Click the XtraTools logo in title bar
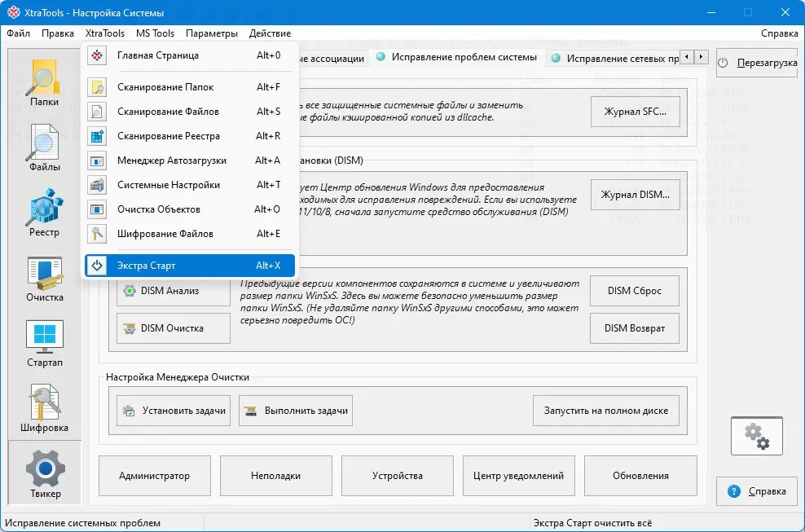Image resolution: width=805 pixels, height=532 pixels. pyautogui.click(x=13, y=12)
